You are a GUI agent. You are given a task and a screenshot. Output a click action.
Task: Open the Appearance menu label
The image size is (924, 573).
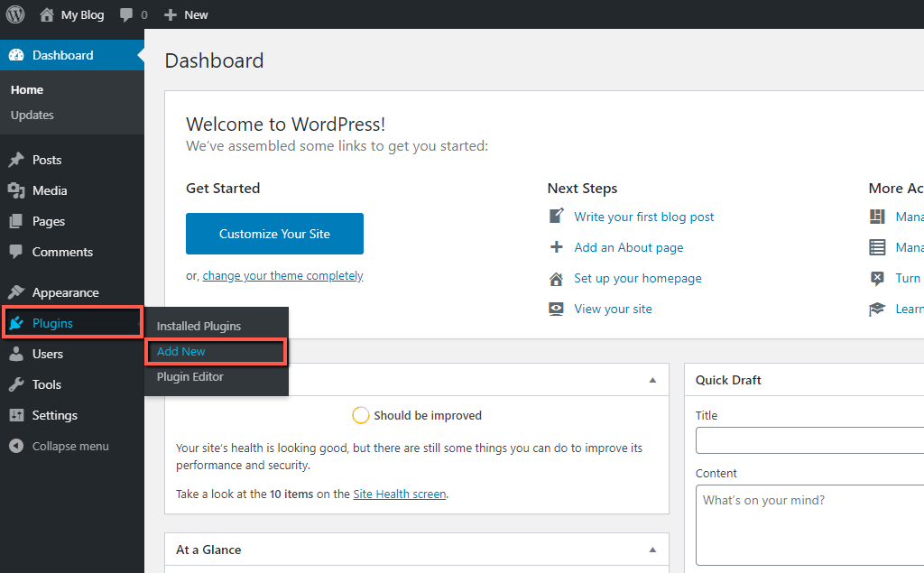pyautogui.click(x=65, y=292)
